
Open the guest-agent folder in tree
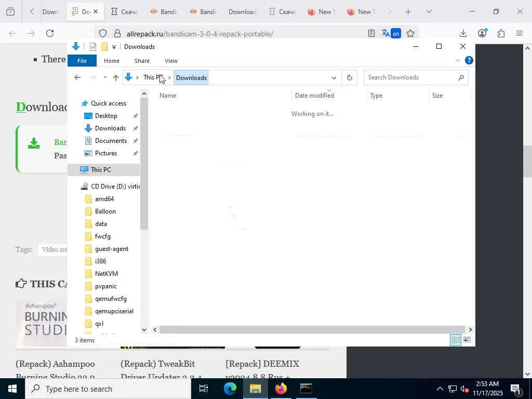point(111,249)
